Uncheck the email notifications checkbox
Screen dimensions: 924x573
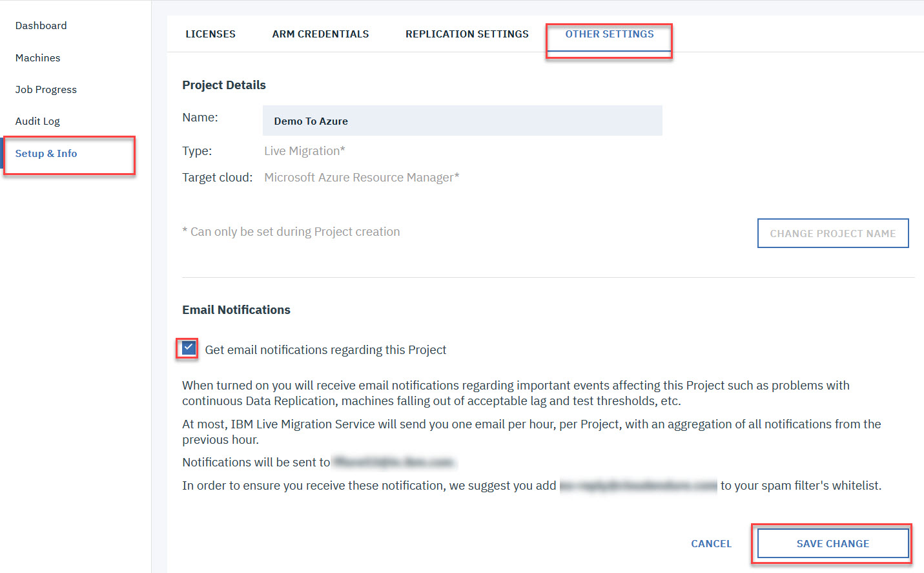pos(188,348)
